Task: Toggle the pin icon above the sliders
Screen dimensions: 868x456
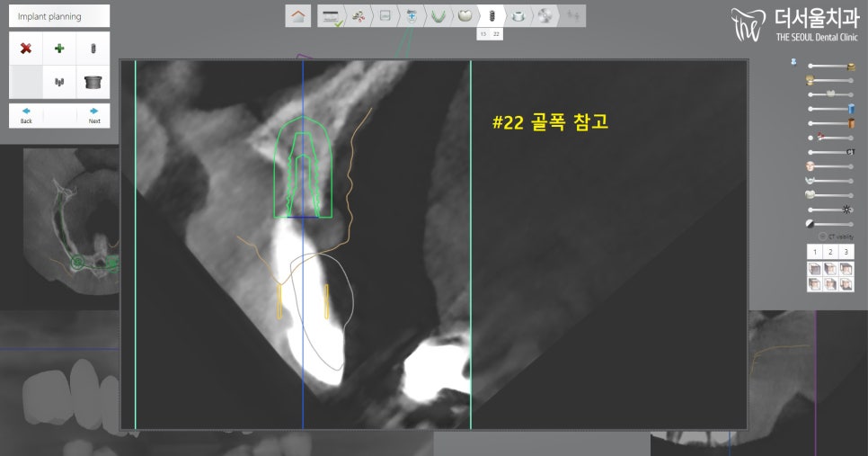Action: [x=793, y=63]
